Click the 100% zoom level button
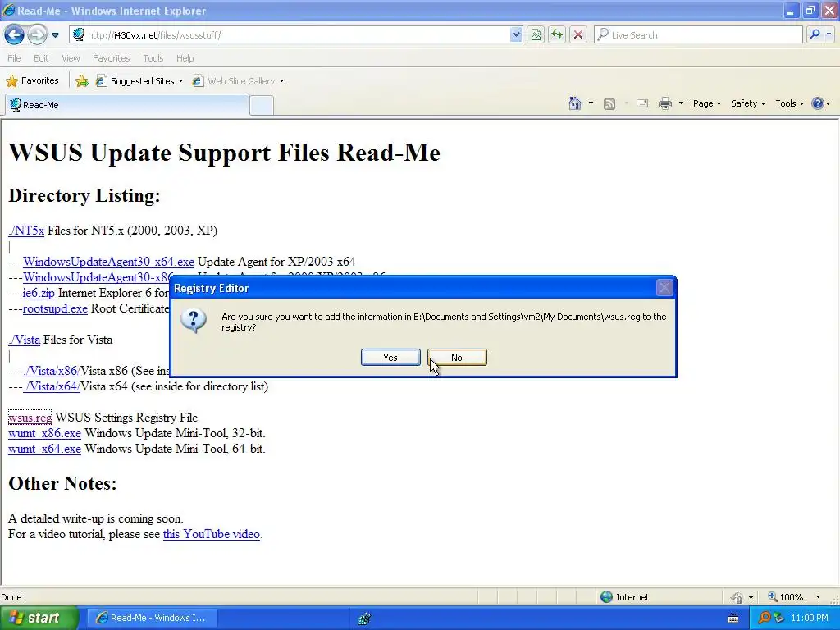The image size is (840, 630). click(785, 597)
